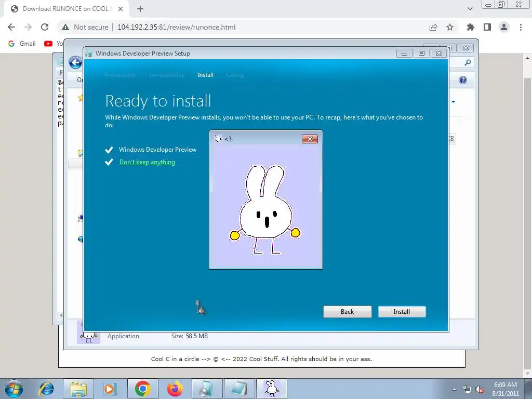The image size is (532, 399).
Task: Click the volume muted tray icon
Action: [480, 389]
